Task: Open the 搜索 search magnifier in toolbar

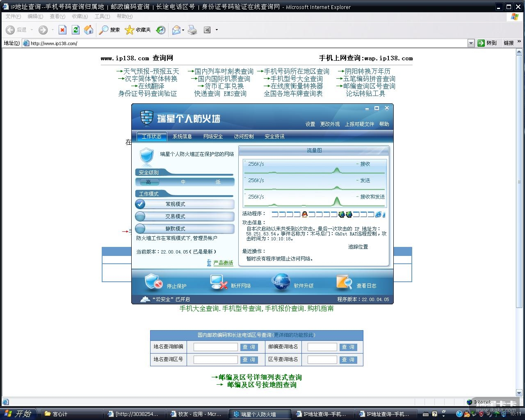Action: (x=104, y=30)
